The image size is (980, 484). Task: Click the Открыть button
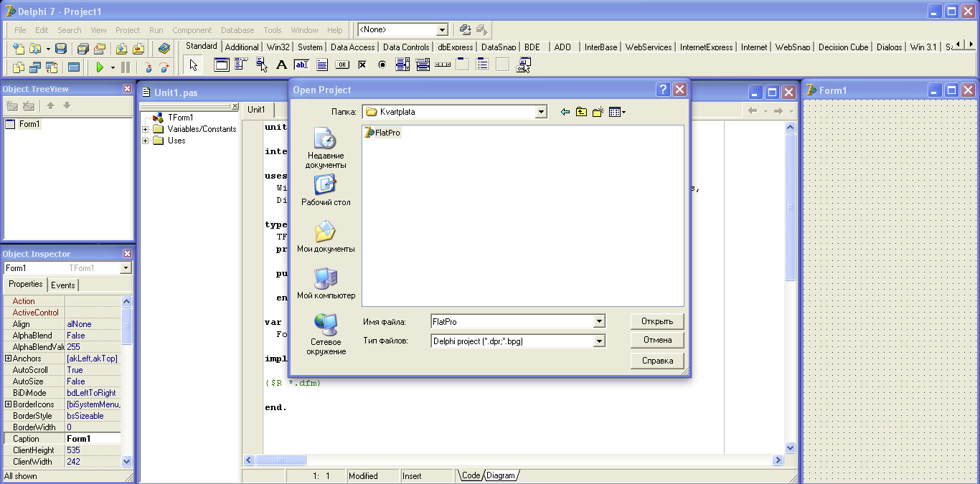point(657,321)
